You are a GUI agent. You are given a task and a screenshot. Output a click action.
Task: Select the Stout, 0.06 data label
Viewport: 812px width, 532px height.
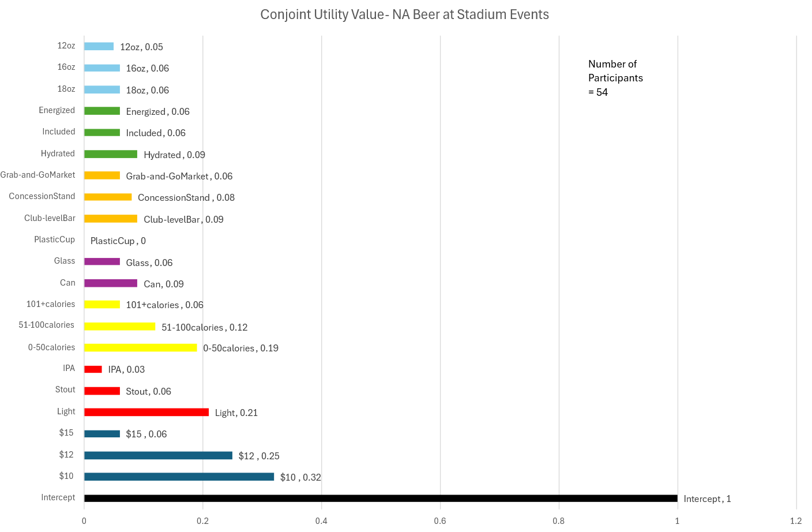149,391
